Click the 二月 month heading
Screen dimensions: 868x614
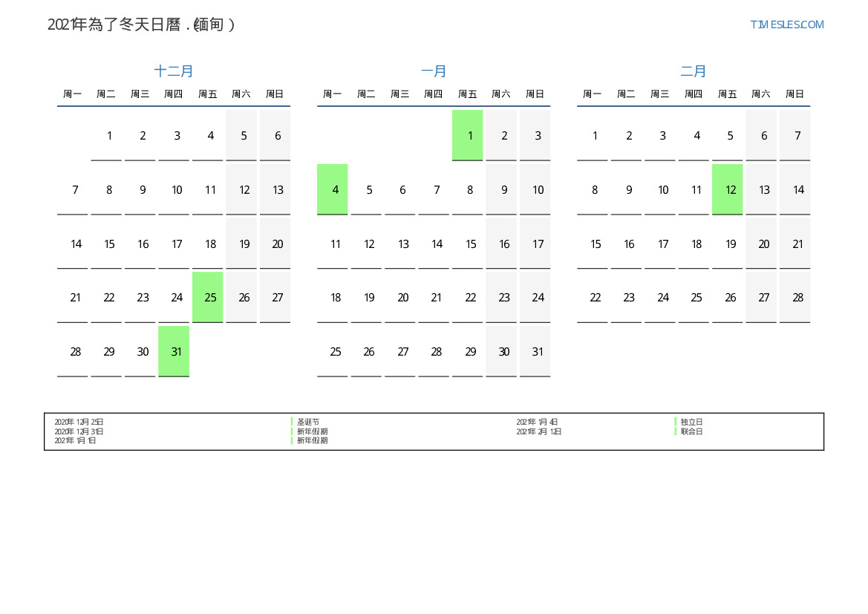click(694, 71)
